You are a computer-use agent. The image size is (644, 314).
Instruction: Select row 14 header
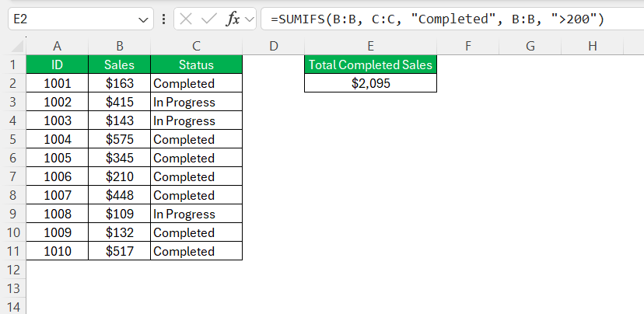point(12,306)
